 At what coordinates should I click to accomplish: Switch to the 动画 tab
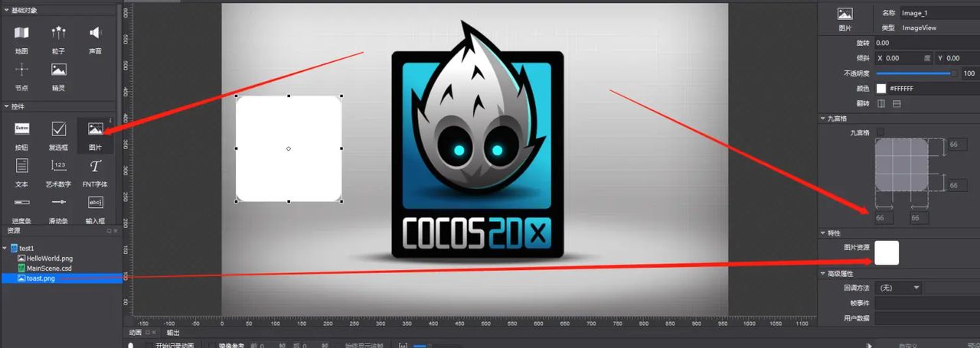[x=135, y=333]
